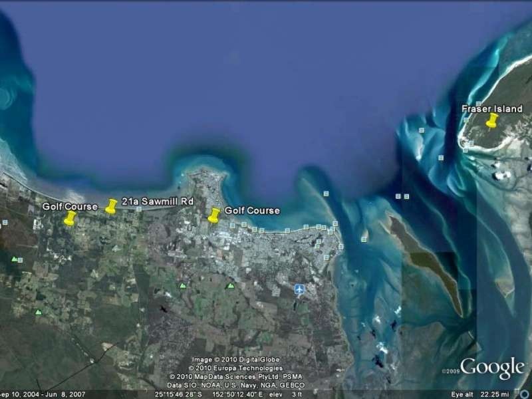Click the Golf Course pushpin nearest the town peninsula
The image size is (532, 399).
pyautogui.click(x=213, y=215)
